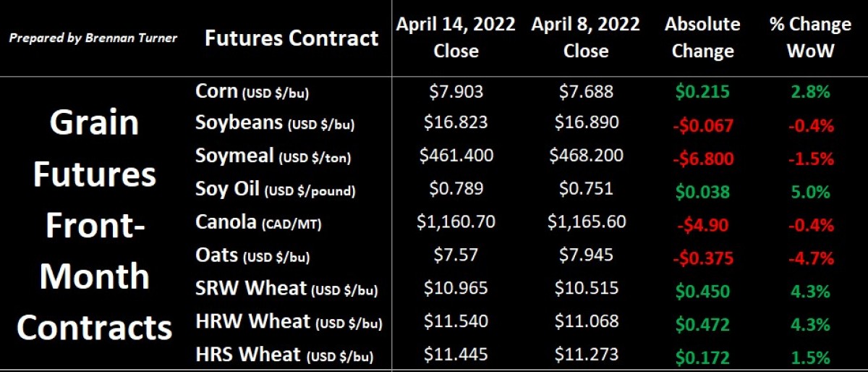Viewport: 868px width, 372px height.
Task: Click Canola -$4.90 absolute change
Action: click(x=702, y=226)
